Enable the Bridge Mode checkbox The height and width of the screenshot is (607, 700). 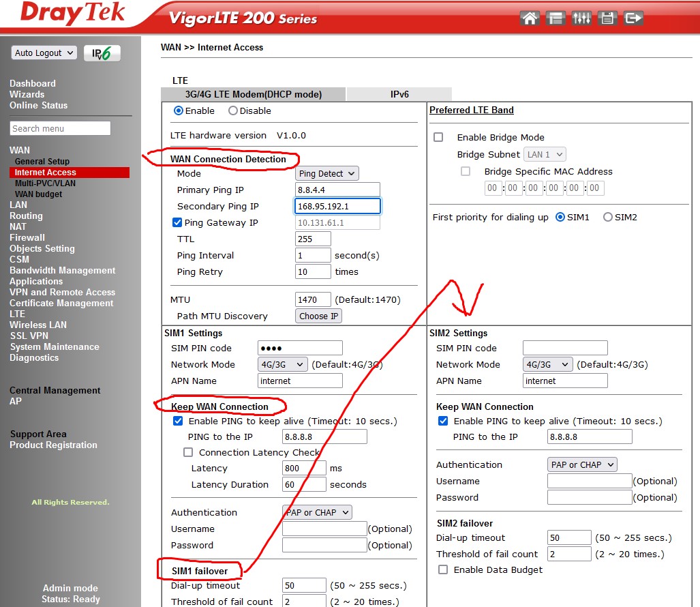[x=438, y=137]
